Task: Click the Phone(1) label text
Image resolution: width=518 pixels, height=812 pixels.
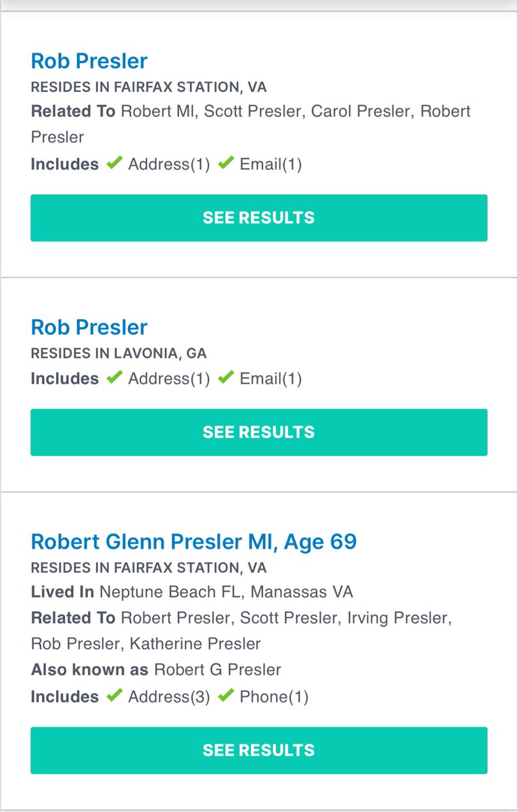Action: [274, 697]
